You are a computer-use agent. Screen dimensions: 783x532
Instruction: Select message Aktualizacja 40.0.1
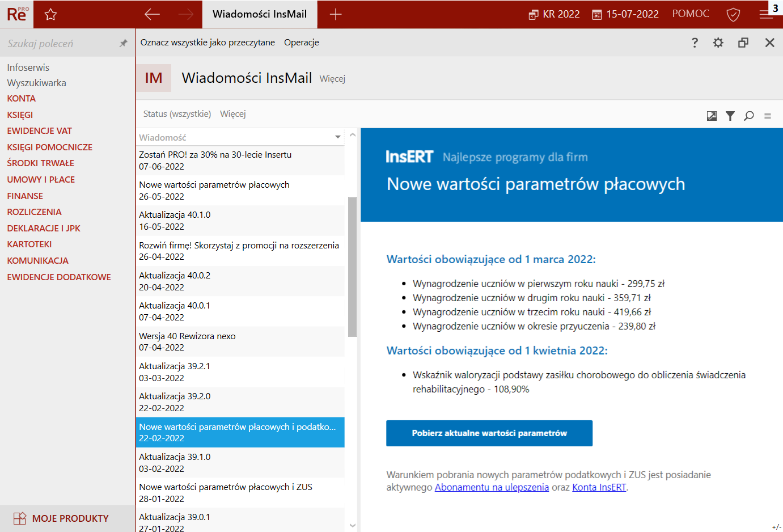[240, 311]
